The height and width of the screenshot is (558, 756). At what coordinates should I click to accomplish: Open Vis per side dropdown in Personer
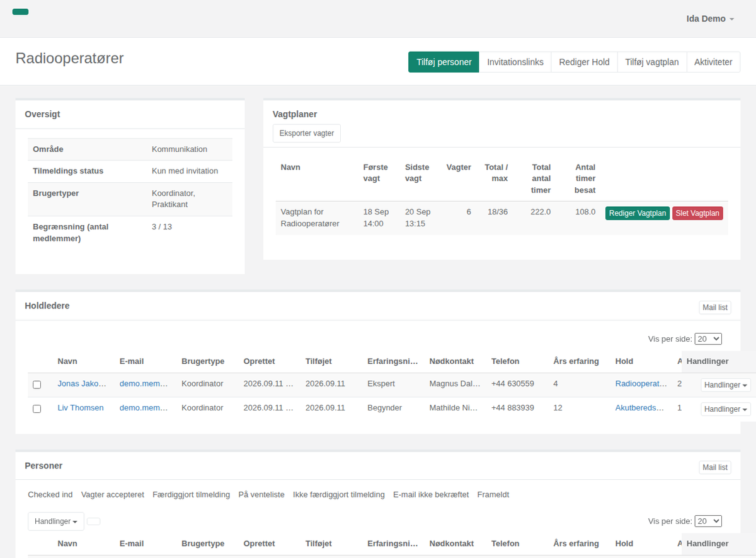pos(708,521)
